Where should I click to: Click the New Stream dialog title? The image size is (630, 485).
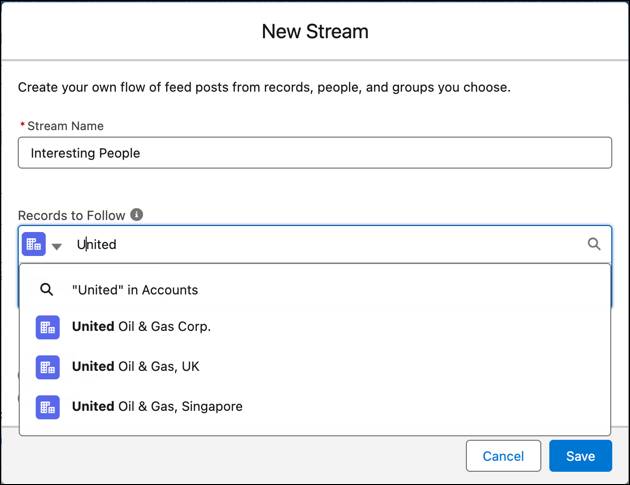click(315, 31)
